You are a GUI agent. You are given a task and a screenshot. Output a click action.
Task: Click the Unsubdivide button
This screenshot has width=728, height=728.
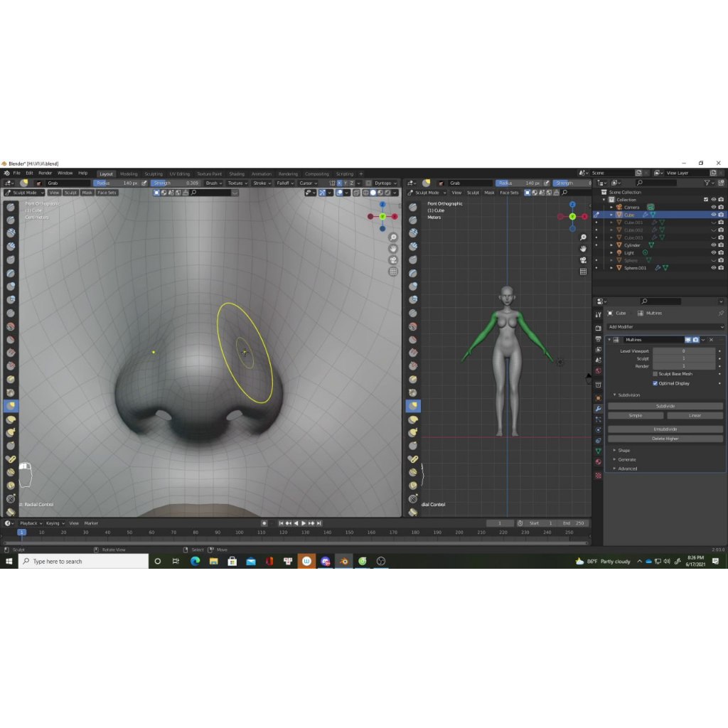coord(665,429)
